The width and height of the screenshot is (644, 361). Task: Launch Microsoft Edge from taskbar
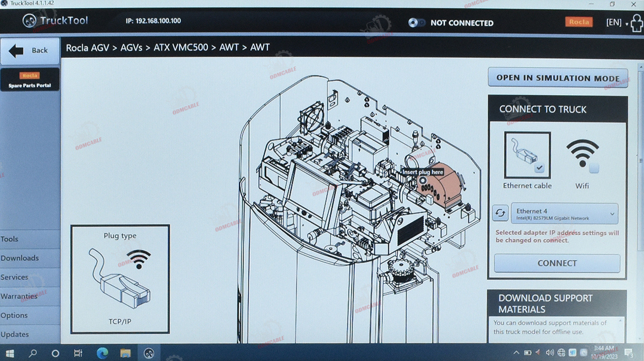102,353
